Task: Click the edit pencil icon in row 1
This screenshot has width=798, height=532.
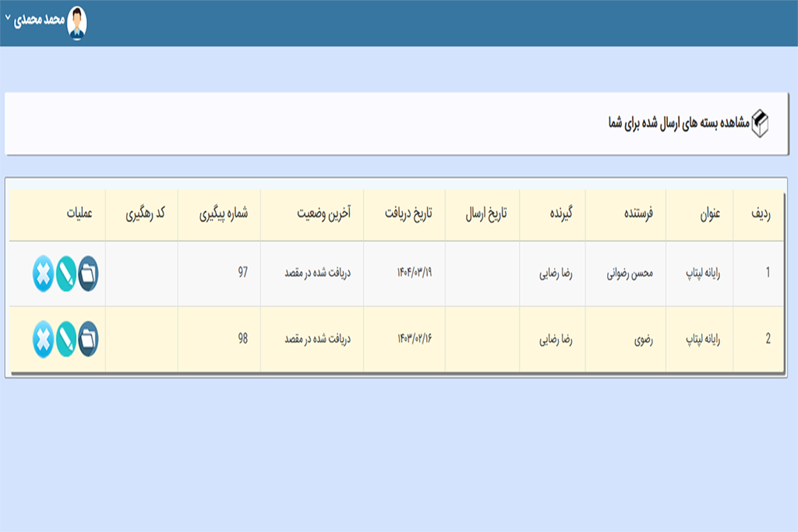Action: 66,274
